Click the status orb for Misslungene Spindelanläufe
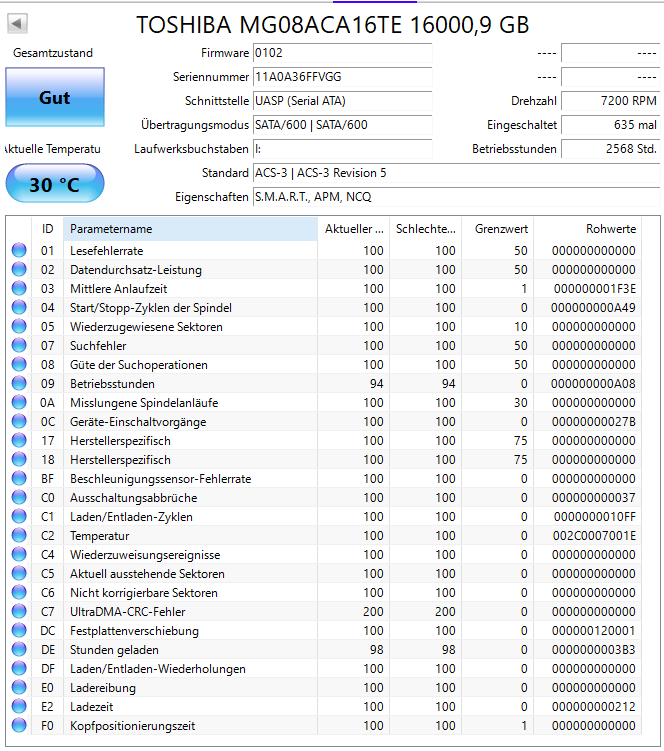The image size is (664, 751). click(x=19, y=402)
